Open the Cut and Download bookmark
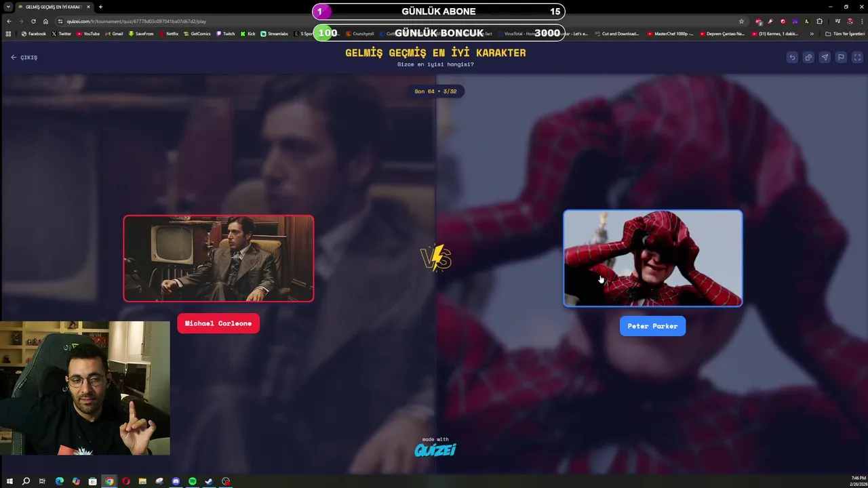This screenshot has width=868, height=488. [x=616, y=33]
